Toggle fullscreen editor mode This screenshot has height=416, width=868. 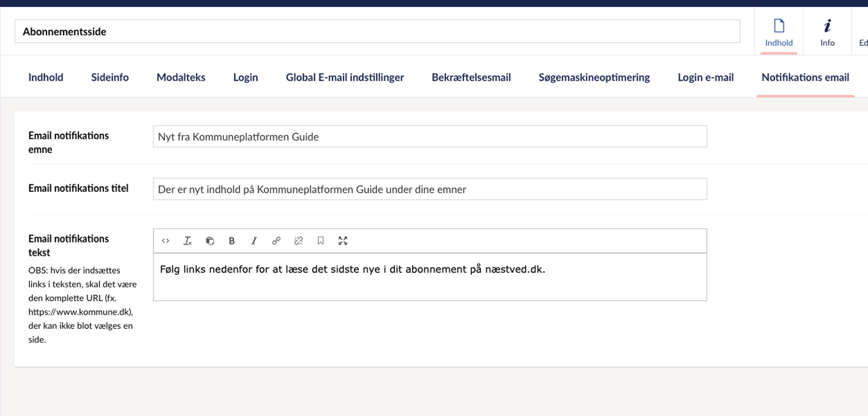(x=343, y=241)
